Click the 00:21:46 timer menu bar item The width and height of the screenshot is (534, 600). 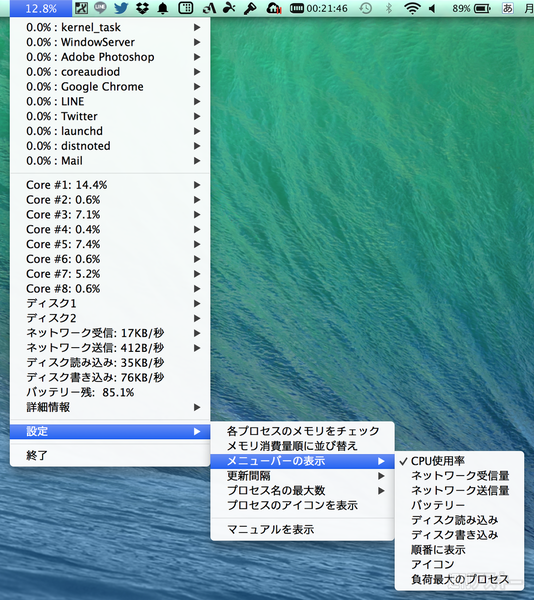click(319, 8)
